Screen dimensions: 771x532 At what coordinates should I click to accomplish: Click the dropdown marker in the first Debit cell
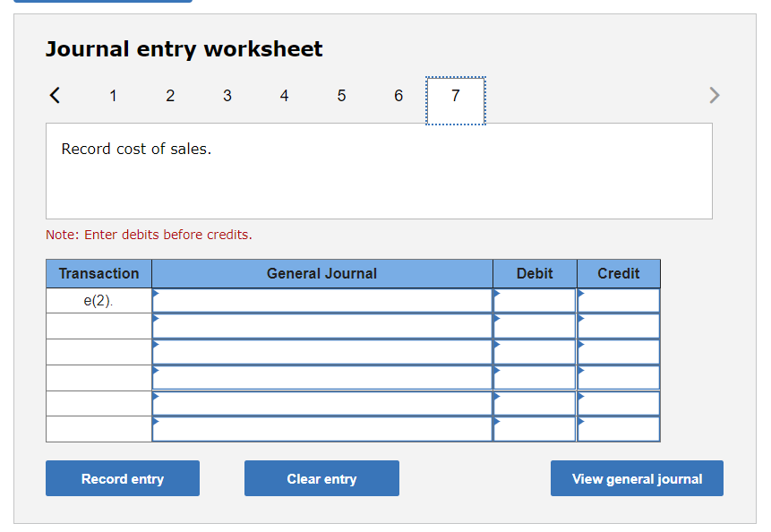tap(496, 296)
